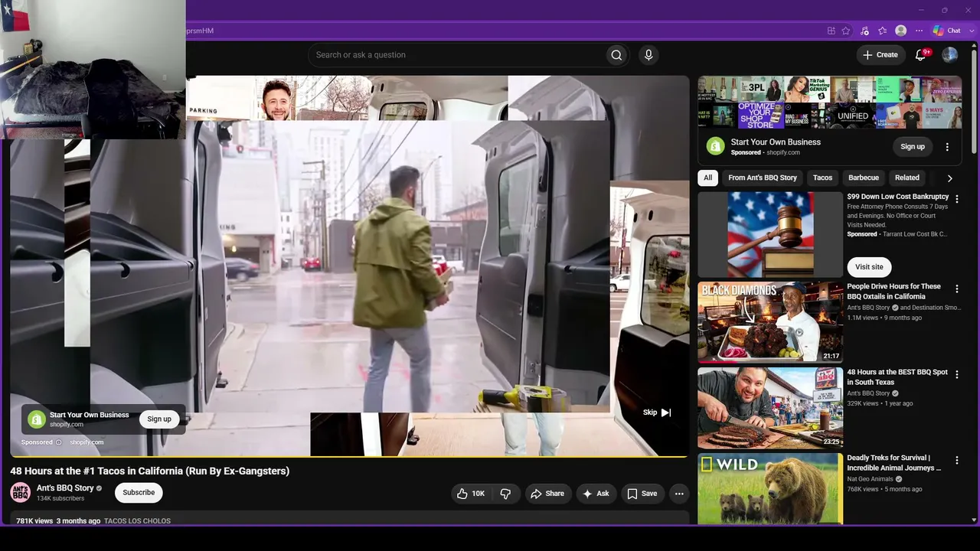Like the video with the thumbs-up button
Screen dimensions: 980x551
[x=471, y=494]
